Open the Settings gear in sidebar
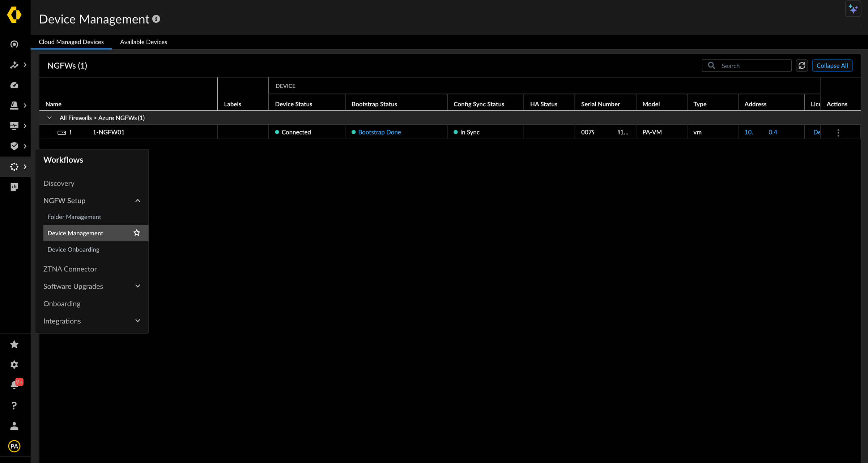The height and width of the screenshot is (463, 868). (x=14, y=365)
